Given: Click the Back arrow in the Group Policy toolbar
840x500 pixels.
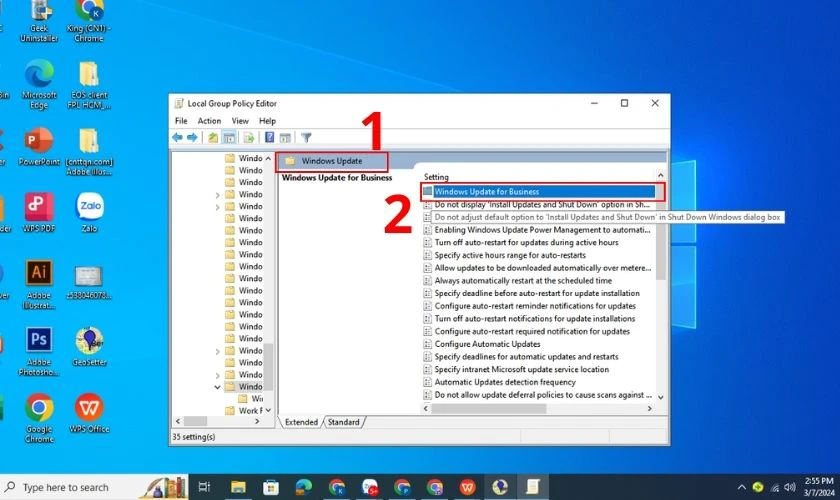Looking at the screenshot, I should pyautogui.click(x=177, y=138).
